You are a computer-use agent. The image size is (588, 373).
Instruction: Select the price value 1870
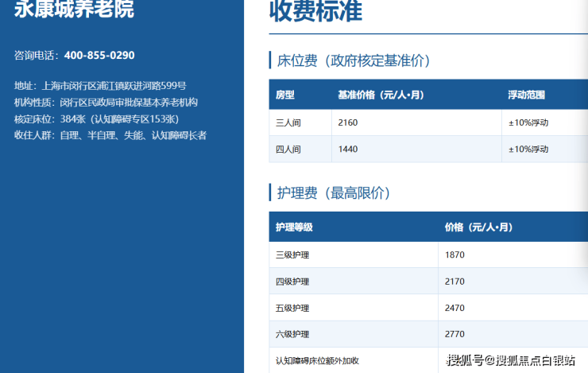[x=455, y=255]
